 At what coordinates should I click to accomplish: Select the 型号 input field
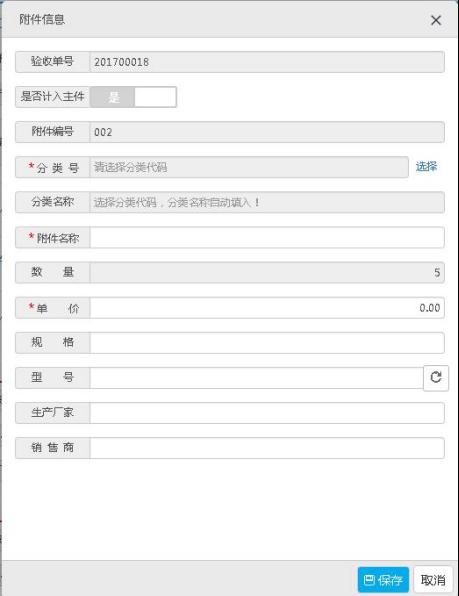(x=257, y=378)
